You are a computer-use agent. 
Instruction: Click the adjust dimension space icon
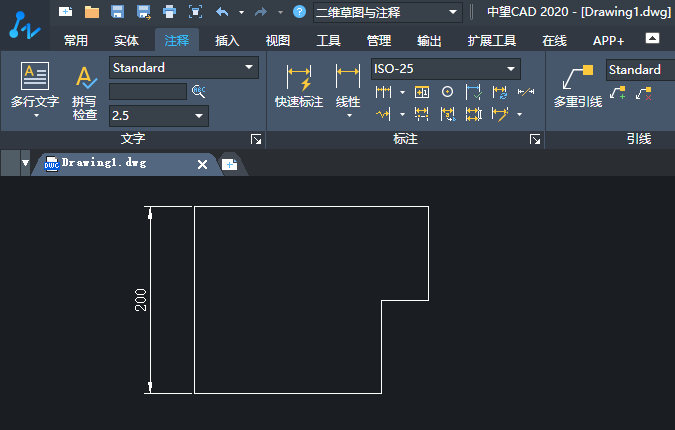pyautogui.click(x=474, y=114)
